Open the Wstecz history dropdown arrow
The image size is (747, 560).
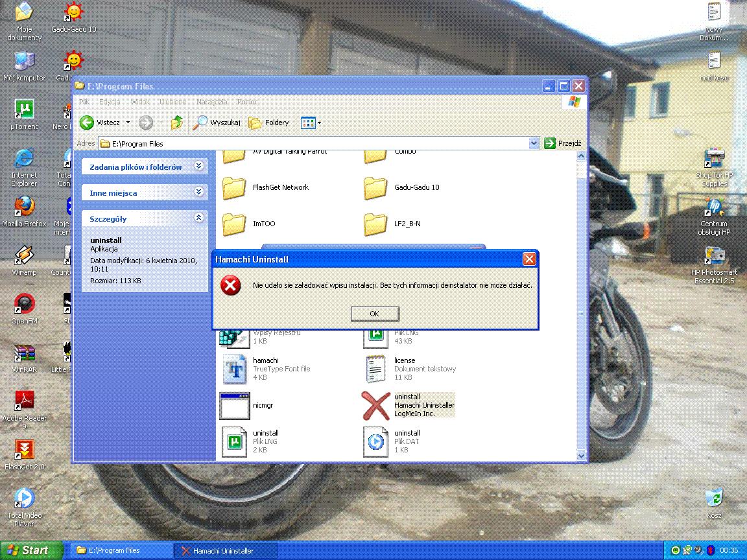point(128,122)
